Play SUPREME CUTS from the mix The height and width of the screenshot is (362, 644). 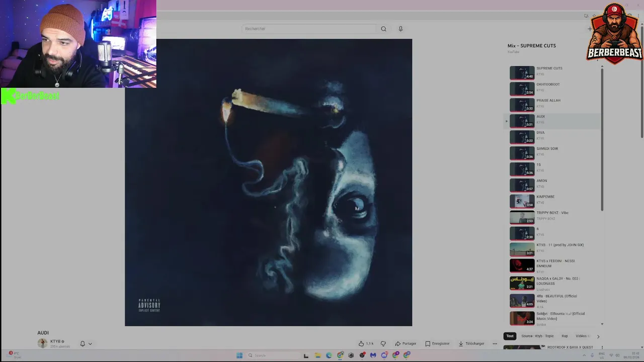[553, 72]
